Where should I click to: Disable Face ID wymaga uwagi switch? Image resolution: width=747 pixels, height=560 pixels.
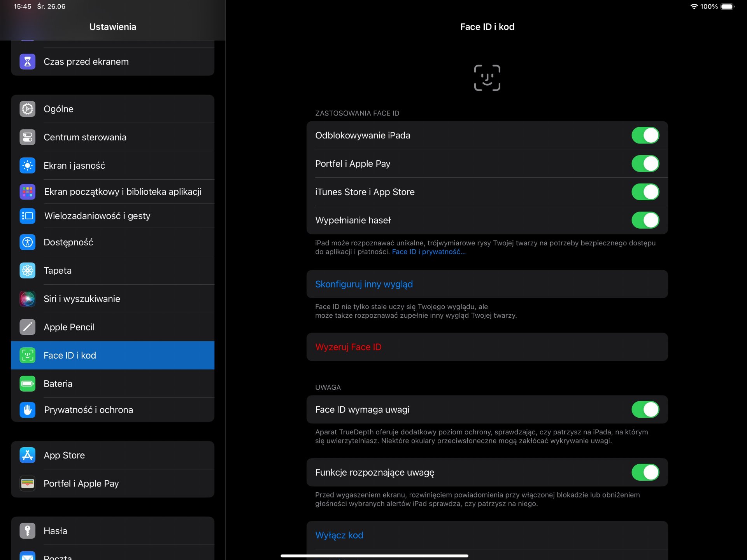click(645, 409)
